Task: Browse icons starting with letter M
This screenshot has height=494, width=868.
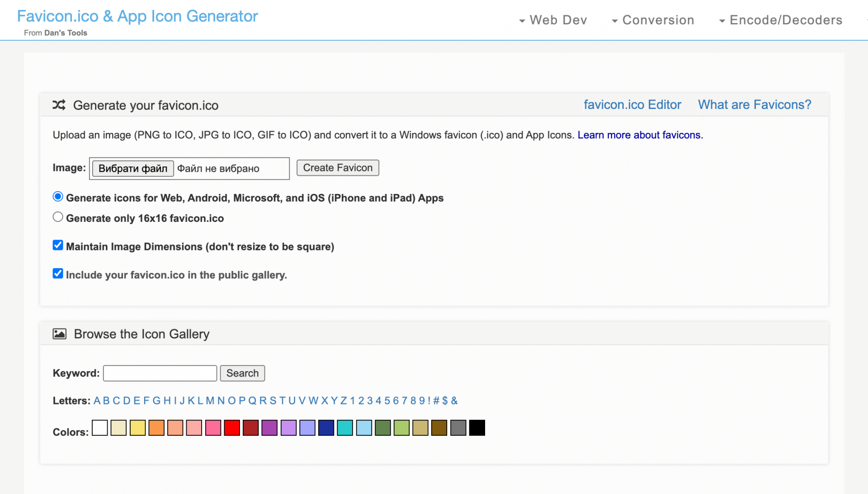Action: 210,401
